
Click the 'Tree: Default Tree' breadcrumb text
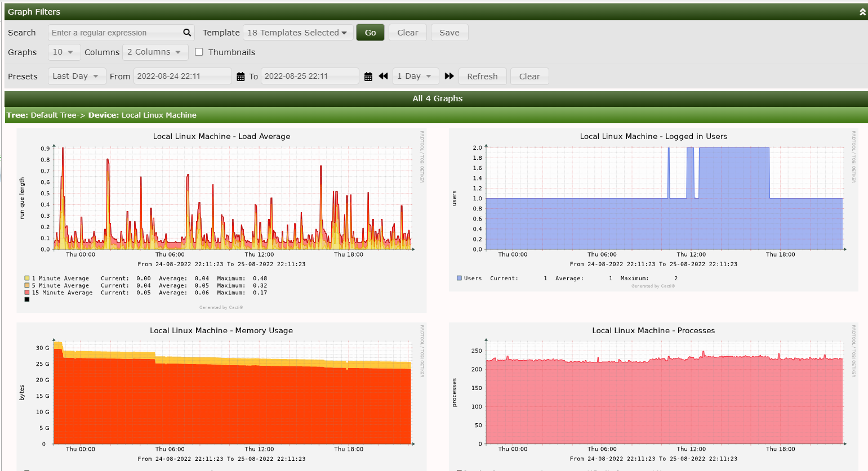[x=41, y=115]
